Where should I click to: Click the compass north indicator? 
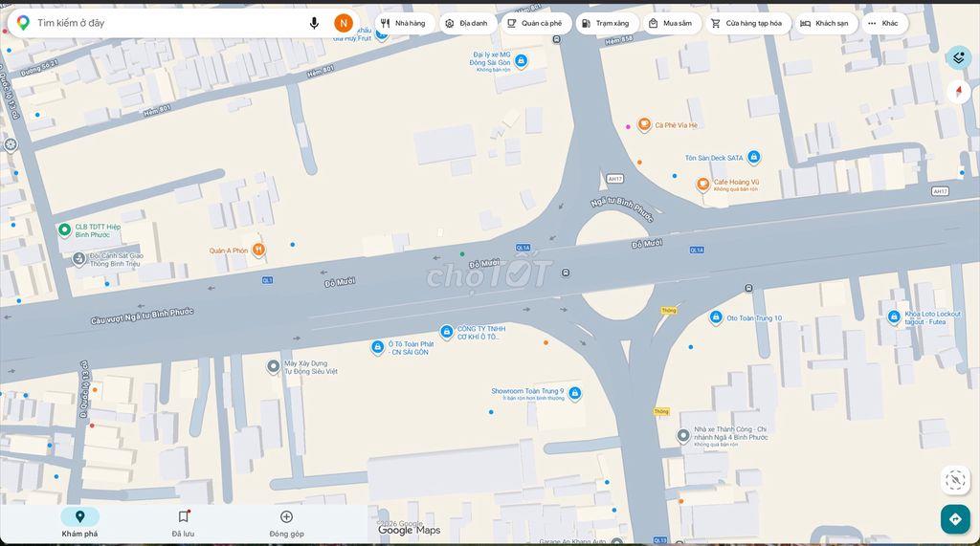[x=958, y=92]
